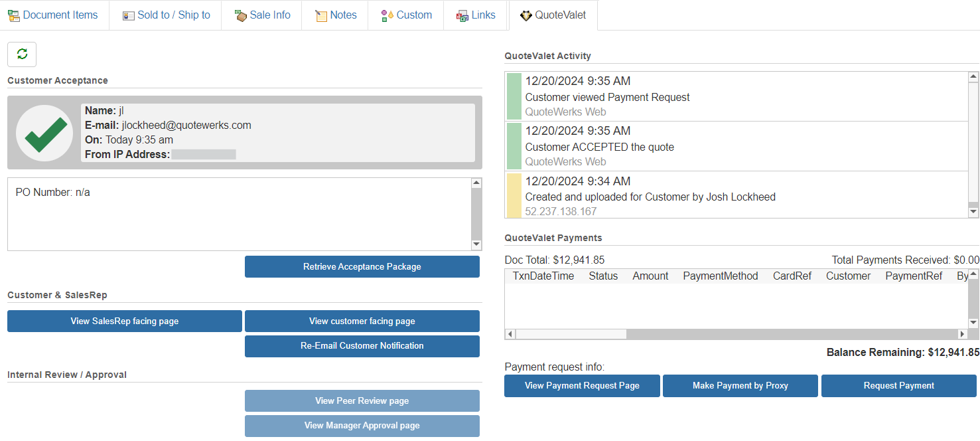Screen dimensions: 980x441
Task: Click the green acceptance checkmark icon
Action: point(44,133)
